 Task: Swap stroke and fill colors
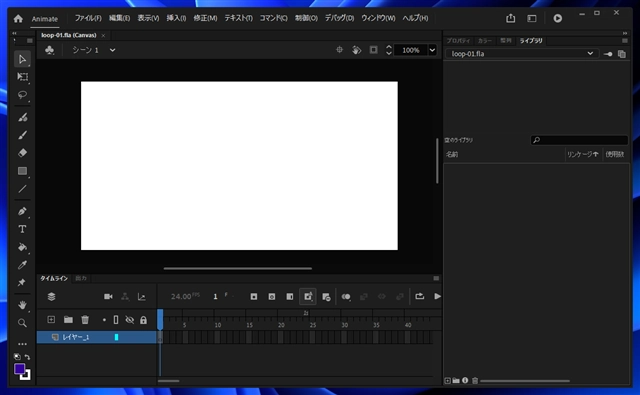(x=27, y=357)
